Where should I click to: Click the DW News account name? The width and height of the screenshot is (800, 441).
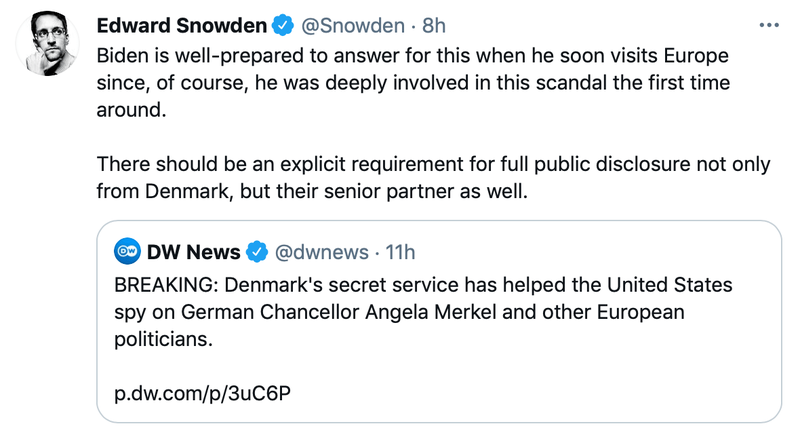[x=193, y=250]
